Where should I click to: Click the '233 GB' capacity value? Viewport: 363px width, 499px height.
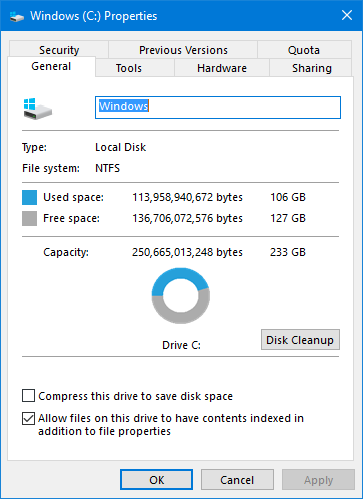click(x=288, y=252)
